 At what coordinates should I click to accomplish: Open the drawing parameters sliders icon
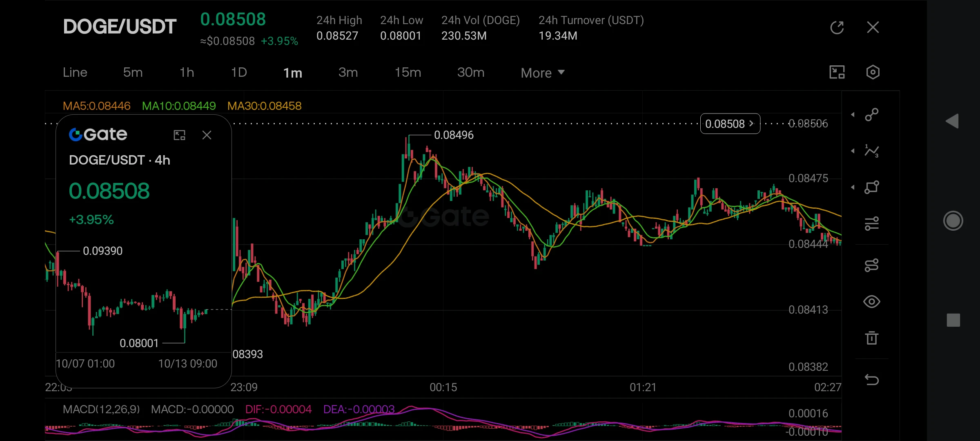pyautogui.click(x=872, y=224)
